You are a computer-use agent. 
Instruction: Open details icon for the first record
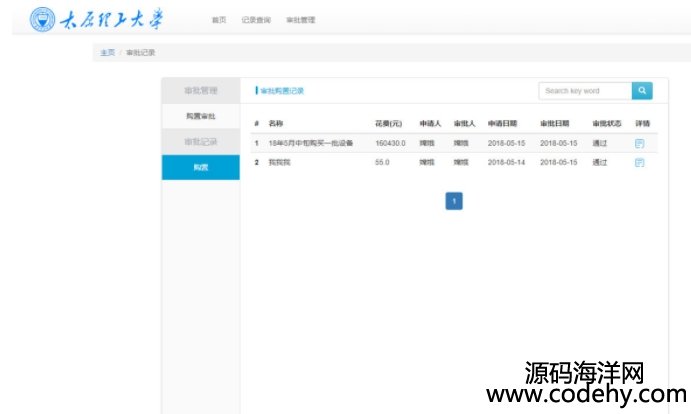(x=640, y=143)
